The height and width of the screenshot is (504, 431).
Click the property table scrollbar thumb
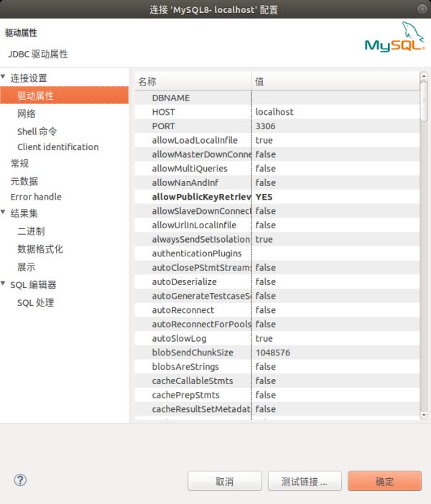tap(424, 101)
